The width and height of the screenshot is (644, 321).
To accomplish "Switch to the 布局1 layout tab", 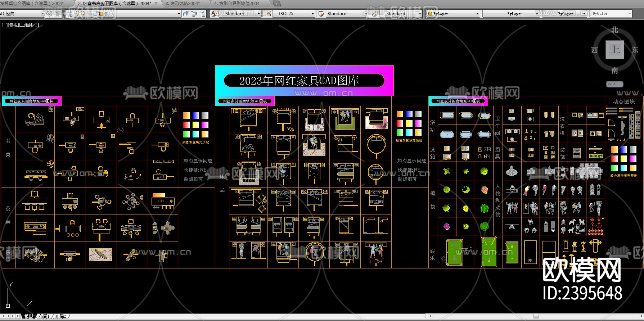I will pyautogui.click(x=44, y=316).
